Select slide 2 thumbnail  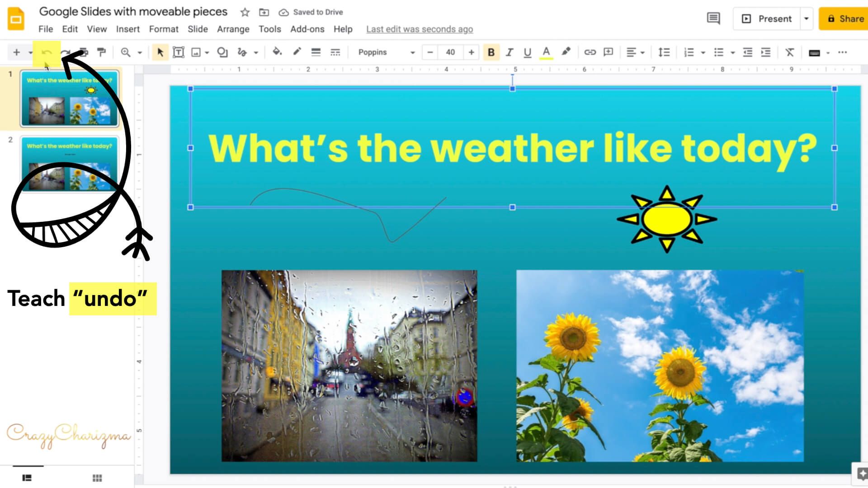tap(69, 164)
